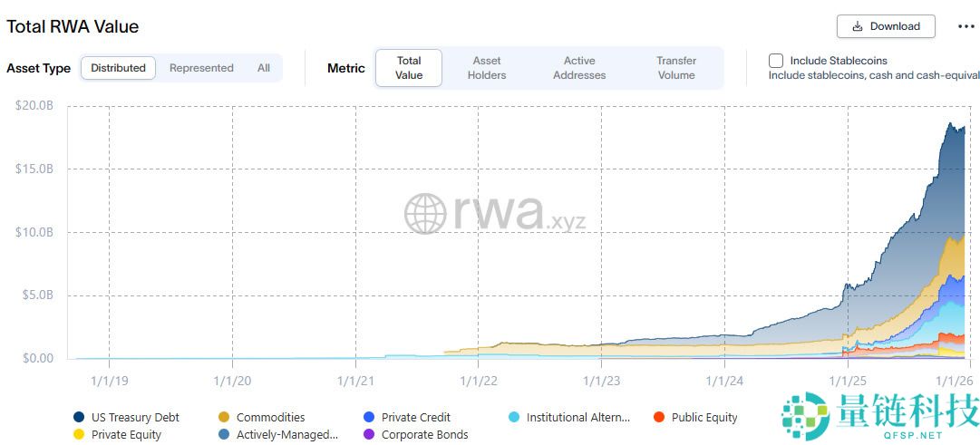
Task: Toggle Actively-Managed legend dot
Action: [224, 435]
